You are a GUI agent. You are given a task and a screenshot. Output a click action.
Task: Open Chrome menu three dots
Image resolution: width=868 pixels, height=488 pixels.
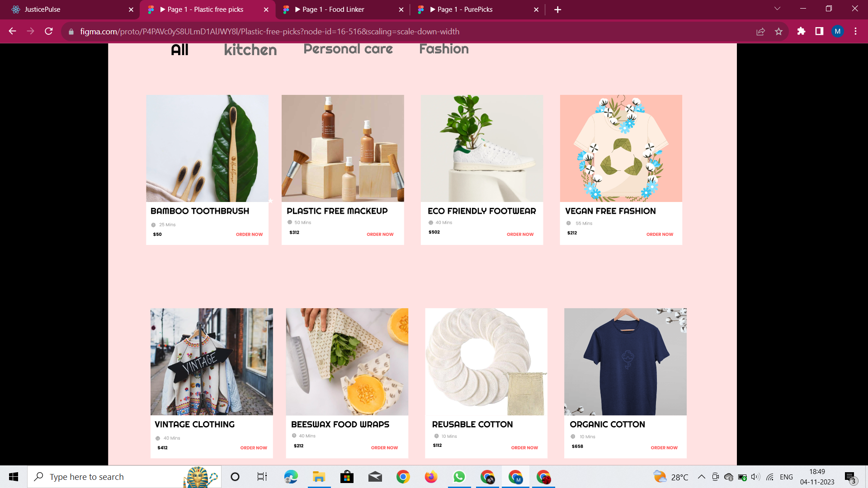tap(855, 31)
